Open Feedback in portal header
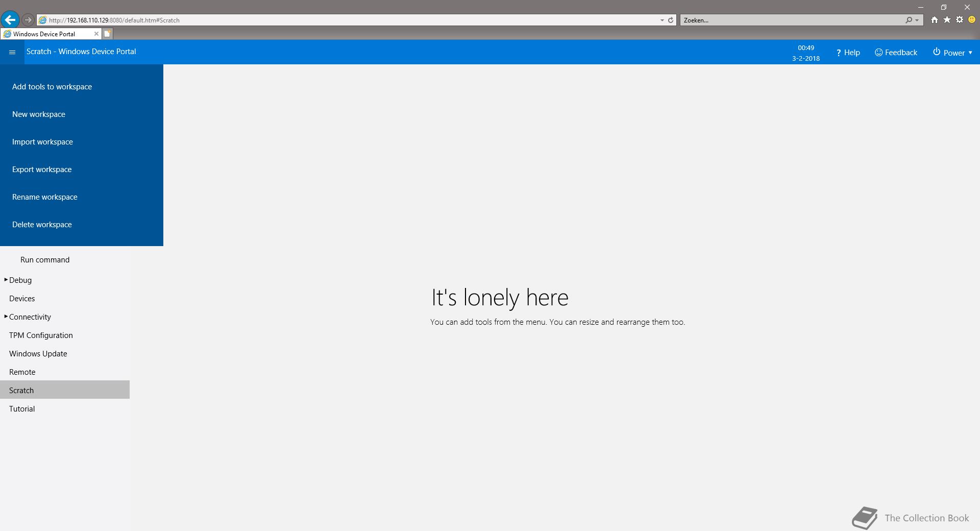 896,53
